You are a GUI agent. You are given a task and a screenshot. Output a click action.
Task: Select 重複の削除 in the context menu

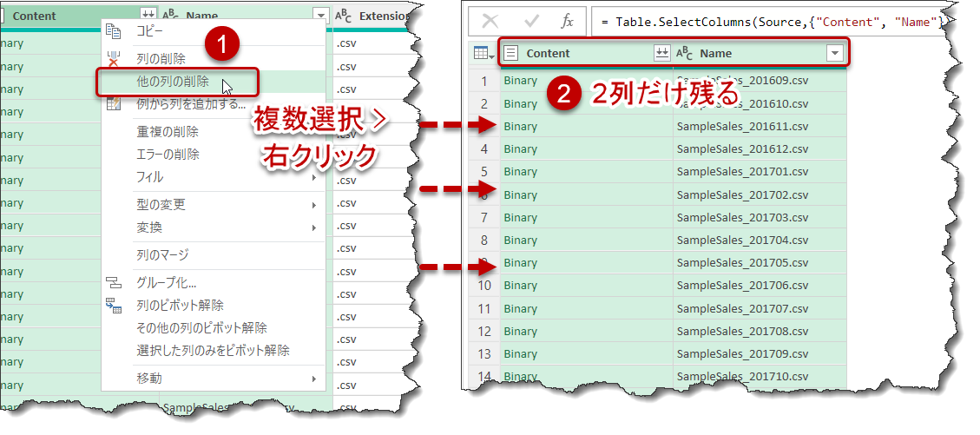click(x=214, y=133)
